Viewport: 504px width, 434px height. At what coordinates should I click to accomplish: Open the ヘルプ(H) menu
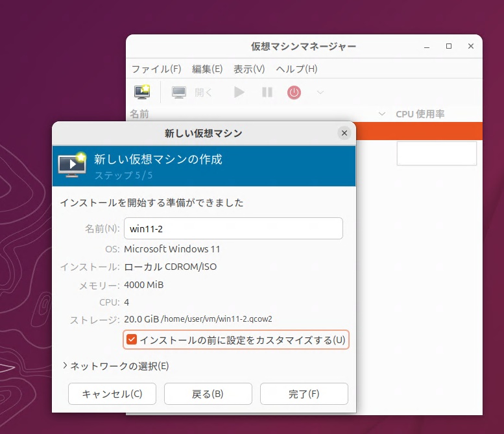point(296,69)
